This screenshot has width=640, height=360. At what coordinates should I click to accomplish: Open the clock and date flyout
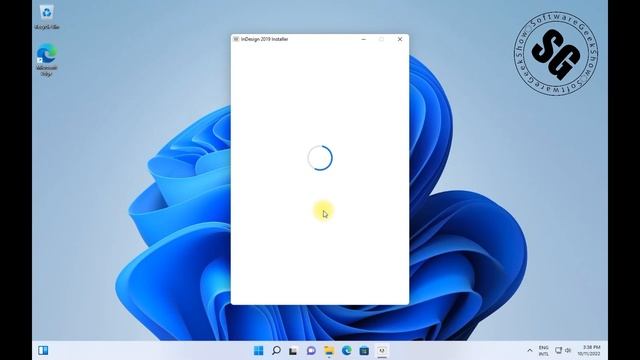tap(589, 351)
